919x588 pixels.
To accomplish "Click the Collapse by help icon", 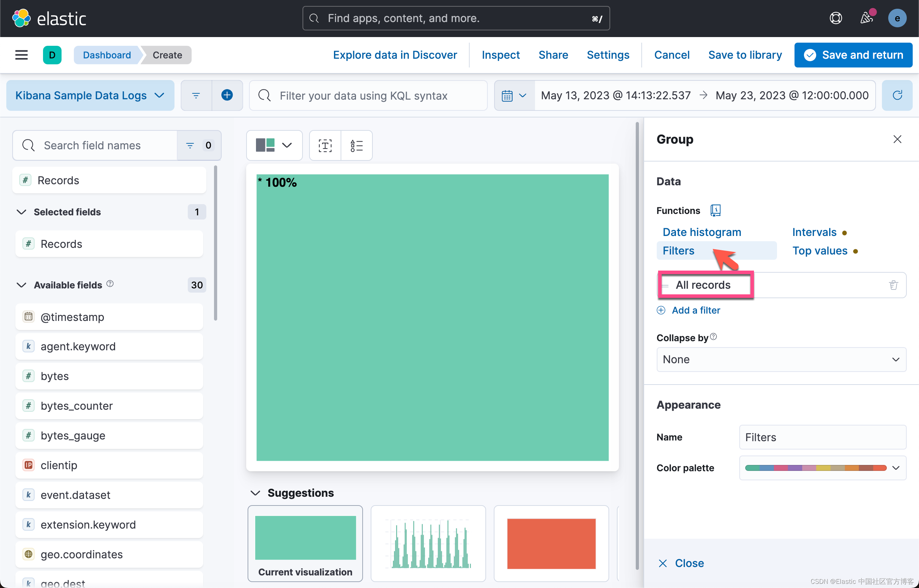I will click(713, 337).
